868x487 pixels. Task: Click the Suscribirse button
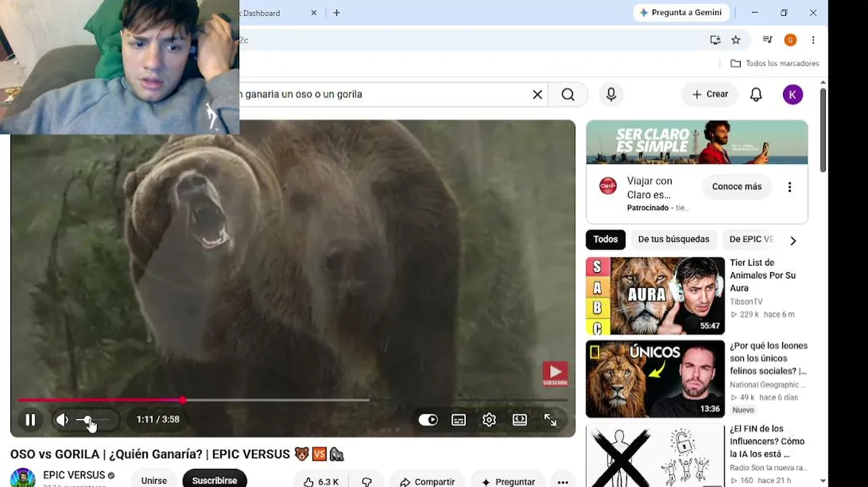214,480
